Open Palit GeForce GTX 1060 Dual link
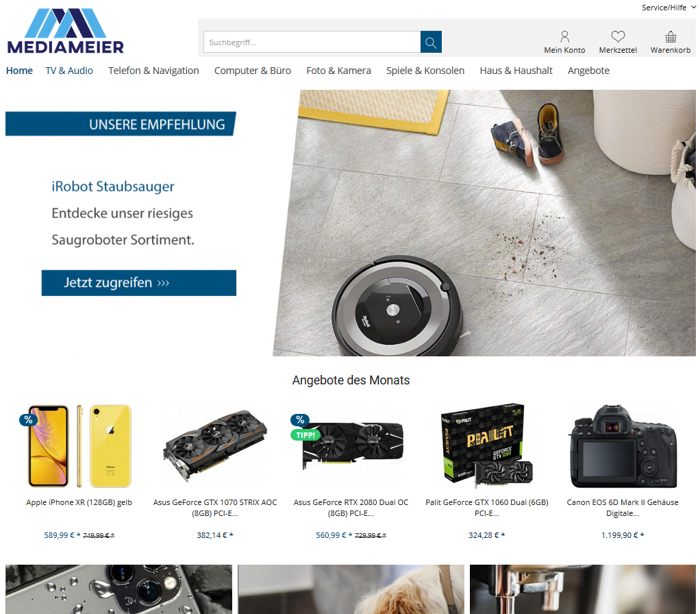Image resolution: width=700 pixels, height=614 pixels. coord(487,508)
